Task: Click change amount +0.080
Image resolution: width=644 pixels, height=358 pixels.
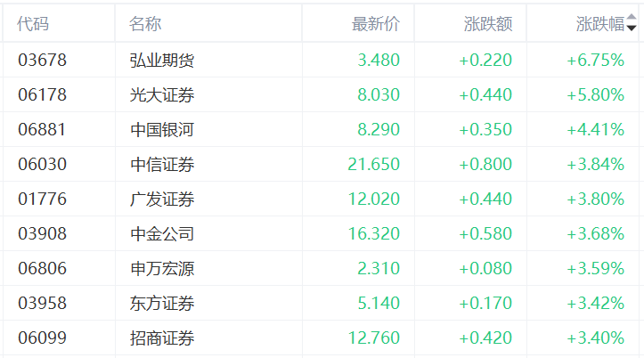Action: click(x=485, y=269)
